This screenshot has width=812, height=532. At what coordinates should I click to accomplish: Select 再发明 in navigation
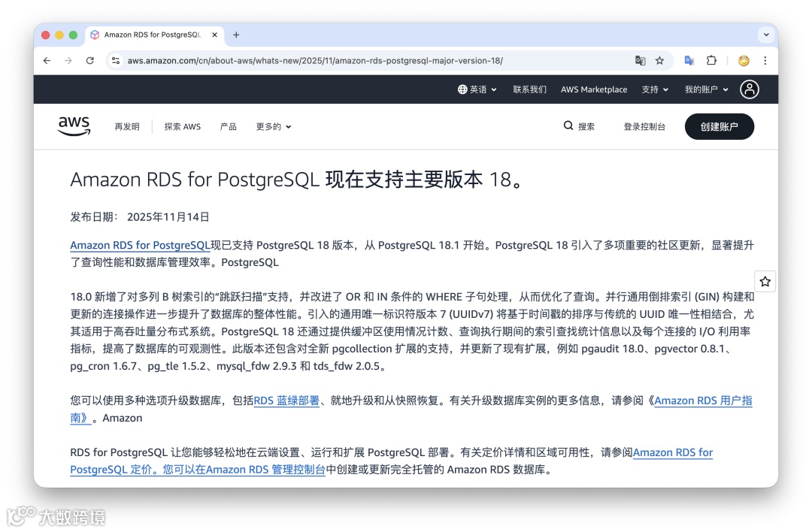[x=127, y=126]
